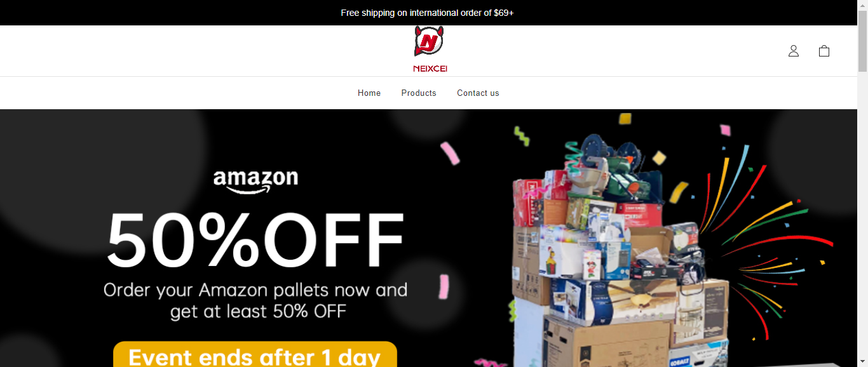This screenshot has width=868, height=367.
Task: Click the Kobalt box at pallet bottom
Action: pos(699,354)
